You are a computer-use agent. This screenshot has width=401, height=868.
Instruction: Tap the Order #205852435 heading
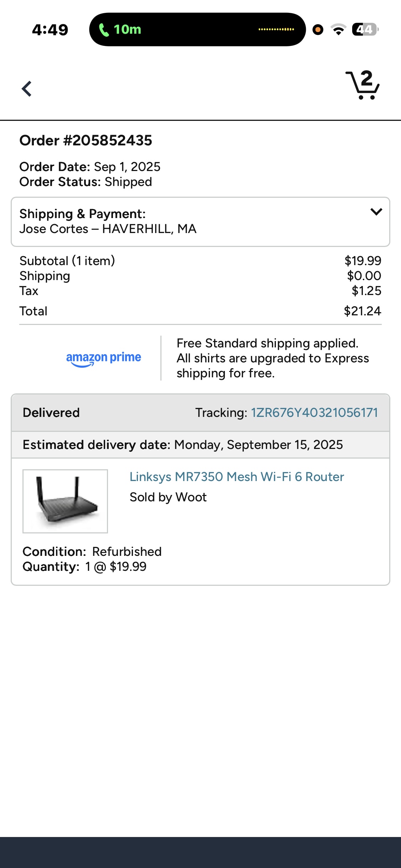click(x=86, y=140)
